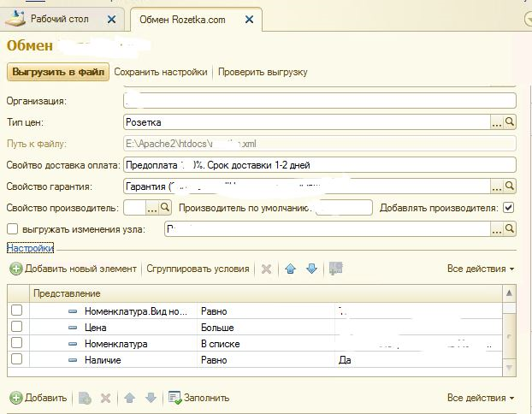Image resolution: width=532 pixels, height=414 pixels.
Task: Click Добавить новый элемент button
Action: 73,269
